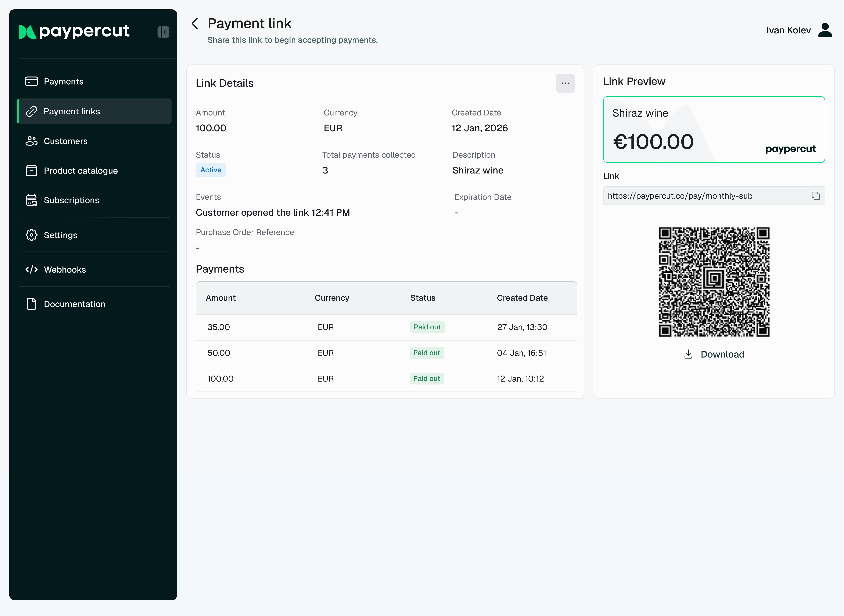Click the 27 Jan, 13:30 date cell
The width and height of the screenshot is (844, 616).
522,327
